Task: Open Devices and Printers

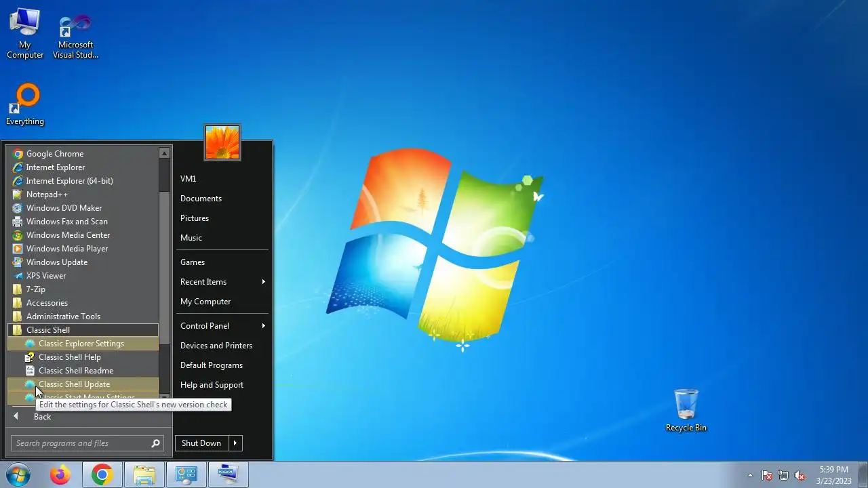Action: pyautogui.click(x=222, y=346)
